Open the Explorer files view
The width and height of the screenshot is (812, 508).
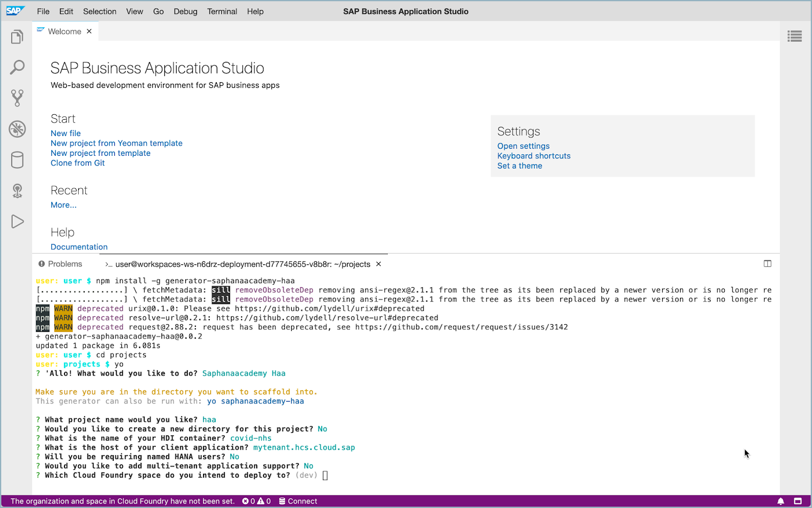coord(17,37)
